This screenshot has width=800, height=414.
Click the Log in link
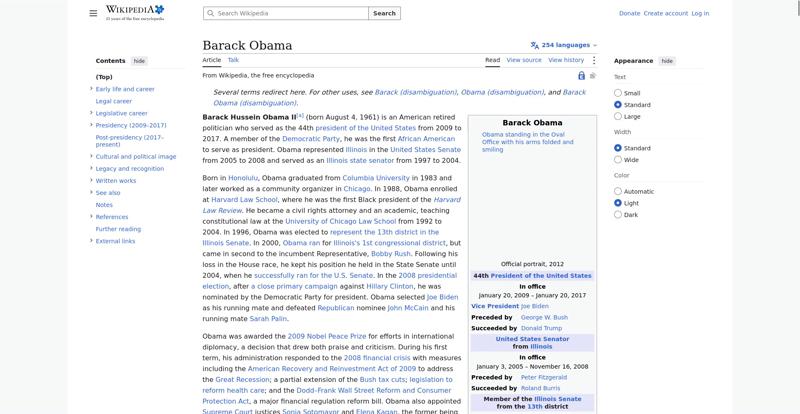pos(700,13)
